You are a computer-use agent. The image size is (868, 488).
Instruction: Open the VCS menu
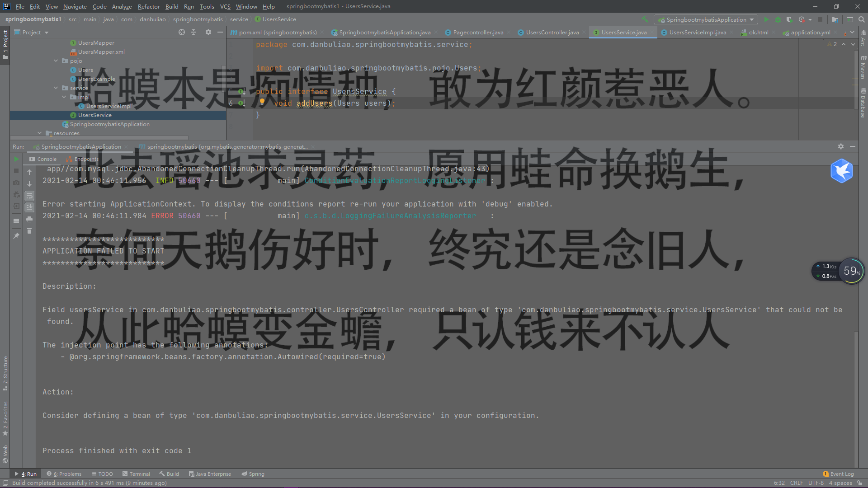[x=225, y=6]
